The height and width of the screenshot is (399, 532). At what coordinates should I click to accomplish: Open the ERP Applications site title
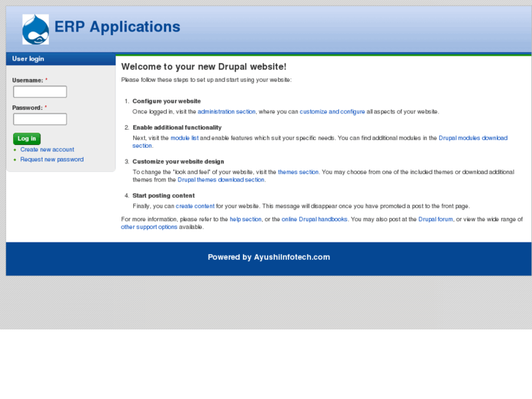point(117,27)
